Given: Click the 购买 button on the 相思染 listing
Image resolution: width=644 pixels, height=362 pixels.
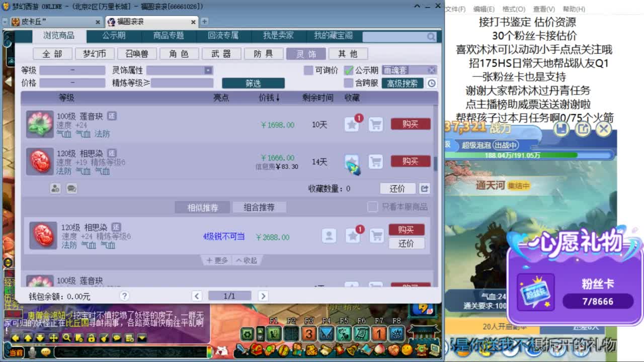Looking at the screenshot, I should [410, 161].
